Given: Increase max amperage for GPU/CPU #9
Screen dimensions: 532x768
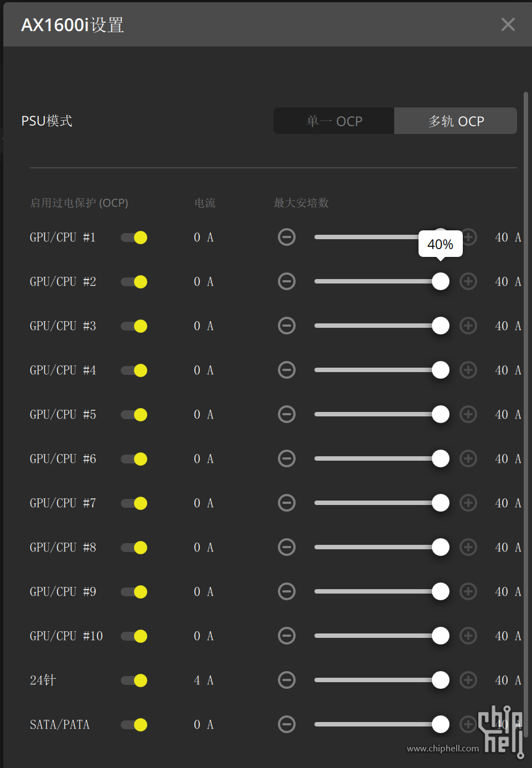Looking at the screenshot, I should coord(468,591).
